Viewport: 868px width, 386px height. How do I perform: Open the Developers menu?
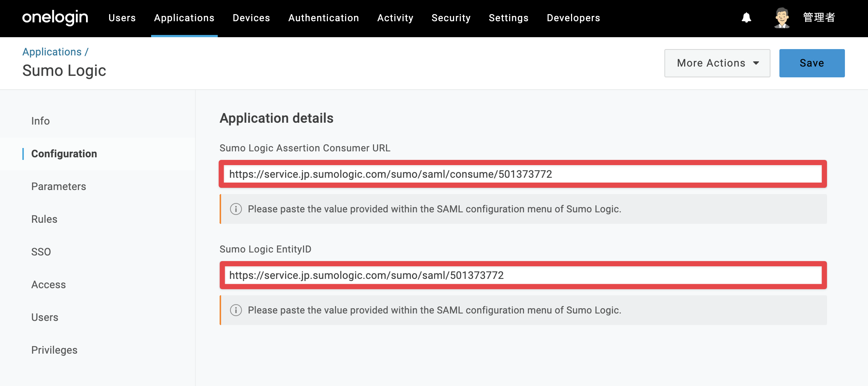coord(573,18)
